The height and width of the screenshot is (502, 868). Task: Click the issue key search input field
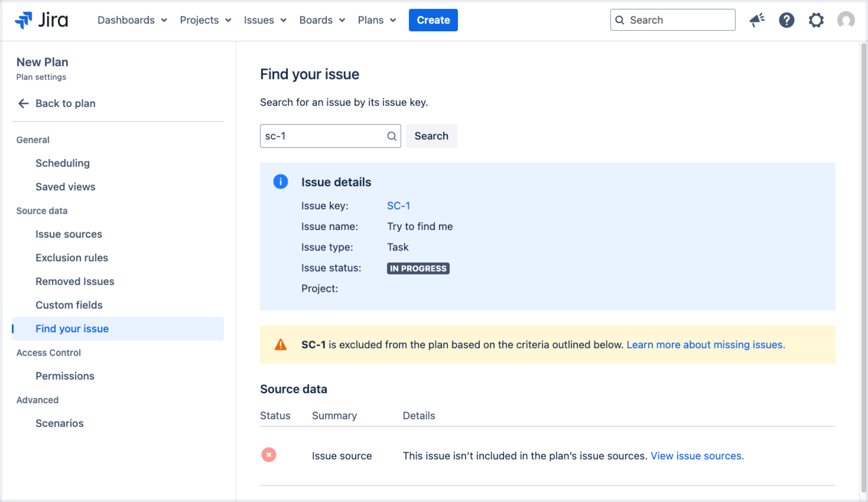tap(323, 136)
